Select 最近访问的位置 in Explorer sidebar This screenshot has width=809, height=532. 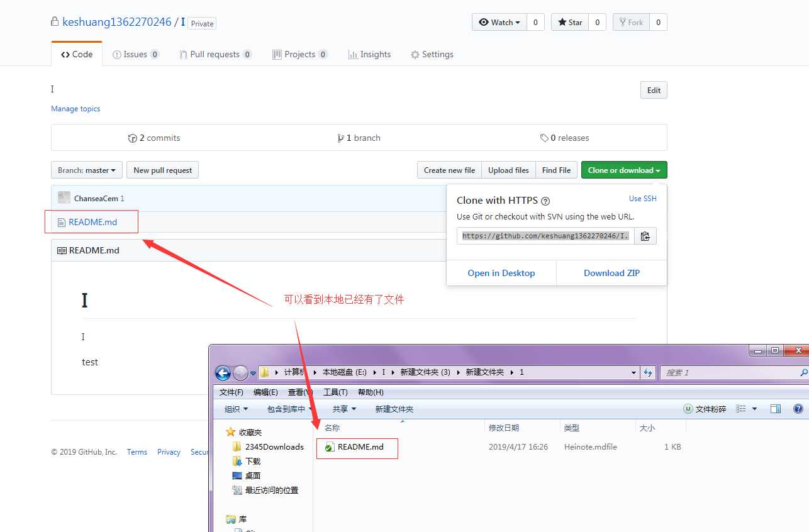coord(265,490)
